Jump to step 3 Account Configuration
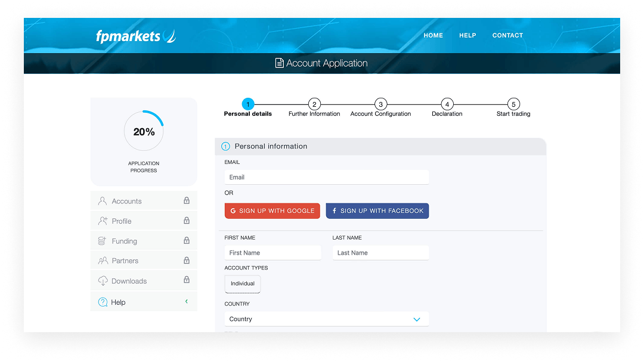The height and width of the screenshot is (362, 644). pyautogui.click(x=380, y=104)
